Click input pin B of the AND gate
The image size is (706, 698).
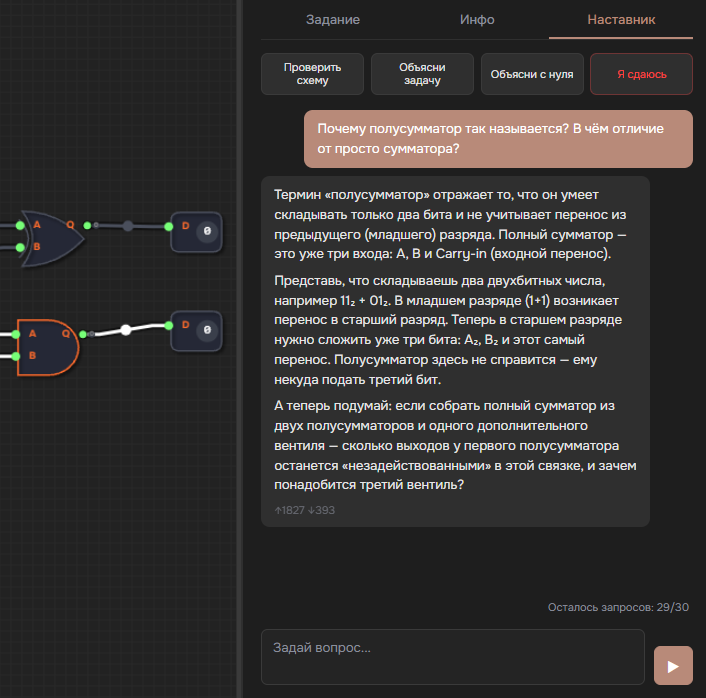click(x=16, y=356)
